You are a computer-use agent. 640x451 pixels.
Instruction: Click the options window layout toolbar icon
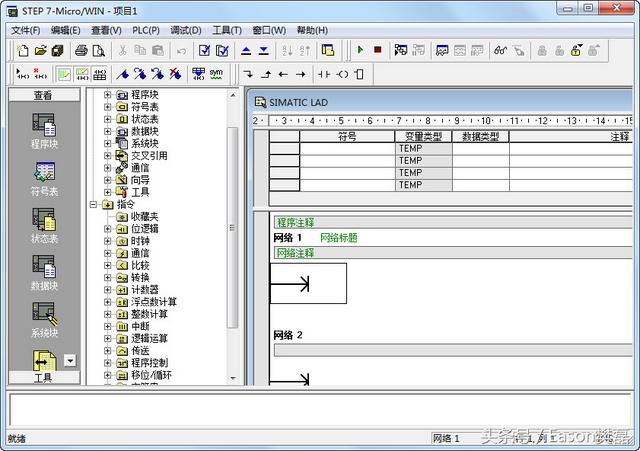tap(328, 51)
